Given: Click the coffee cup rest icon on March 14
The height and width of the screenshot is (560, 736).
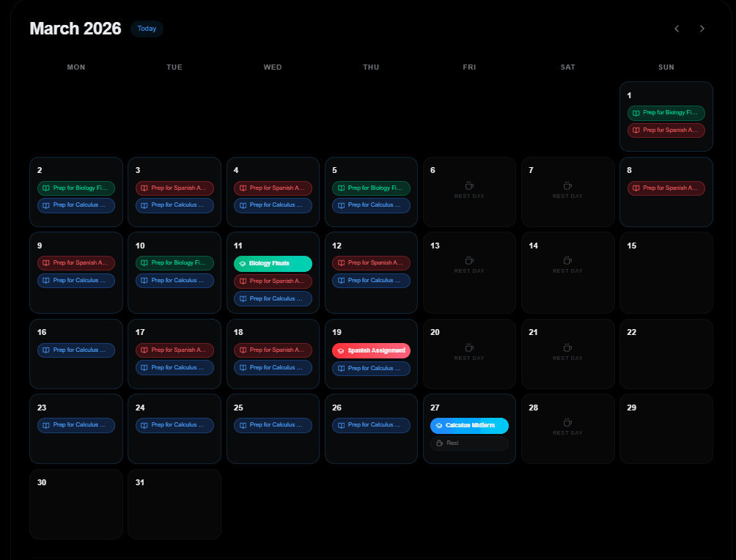Looking at the screenshot, I should [x=567, y=260].
